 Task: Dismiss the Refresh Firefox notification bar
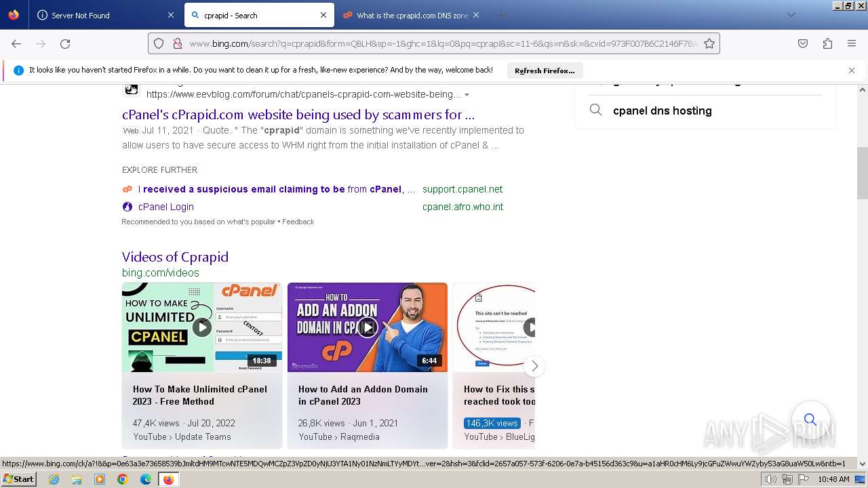pyautogui.click(x=852, y=70)
